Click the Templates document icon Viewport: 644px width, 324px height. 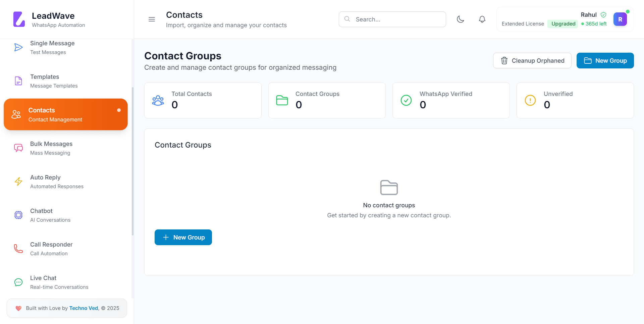(x=18, y=81)
